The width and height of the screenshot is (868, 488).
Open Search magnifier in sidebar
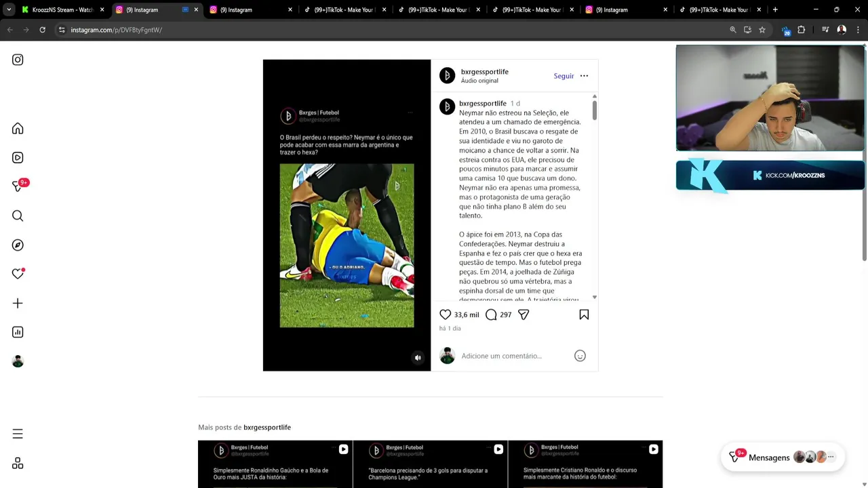18,216
